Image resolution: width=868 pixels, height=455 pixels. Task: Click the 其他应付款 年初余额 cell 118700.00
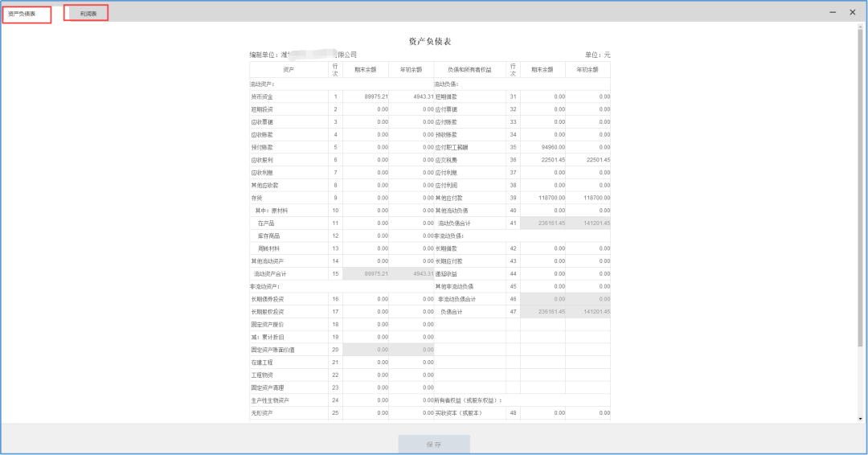coord(588,199)
